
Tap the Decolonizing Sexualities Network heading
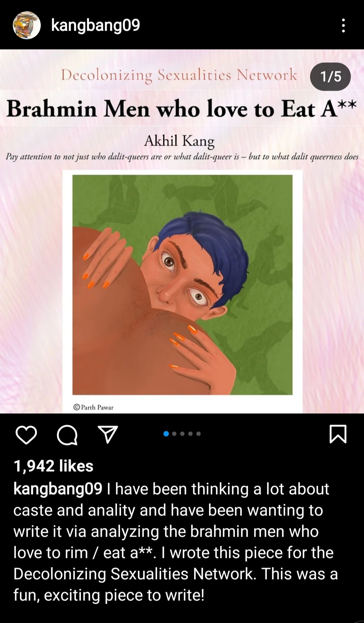pos(179,75)
